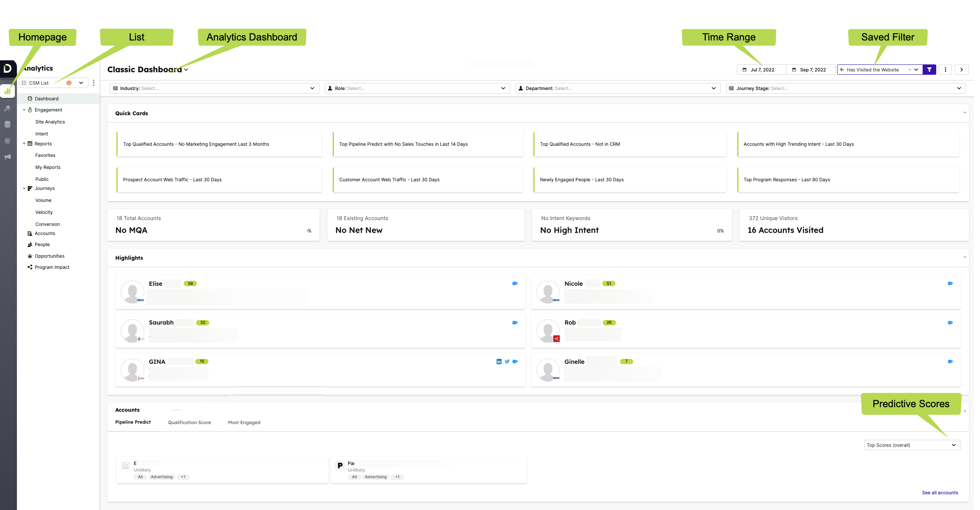
Task: Click the Twitter icon on GINA's card
Action: [507, 361]
